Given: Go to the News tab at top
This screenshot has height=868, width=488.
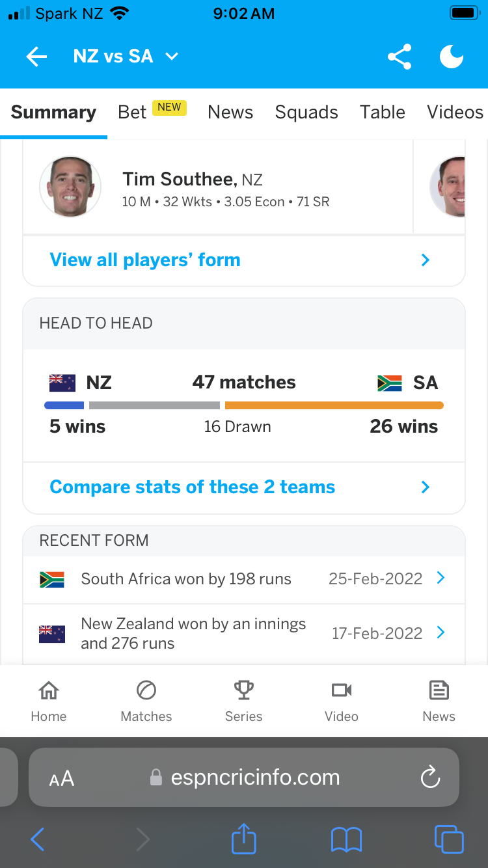Looking at the screenshot, I should point(230,112).
